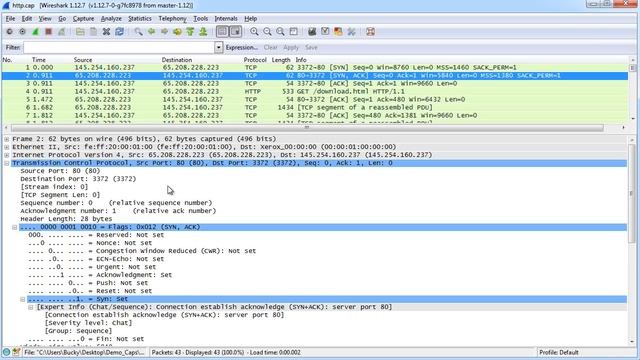Restart the running live capture icon
Viewport: 640px width, 360px height.
click(62, 32)
